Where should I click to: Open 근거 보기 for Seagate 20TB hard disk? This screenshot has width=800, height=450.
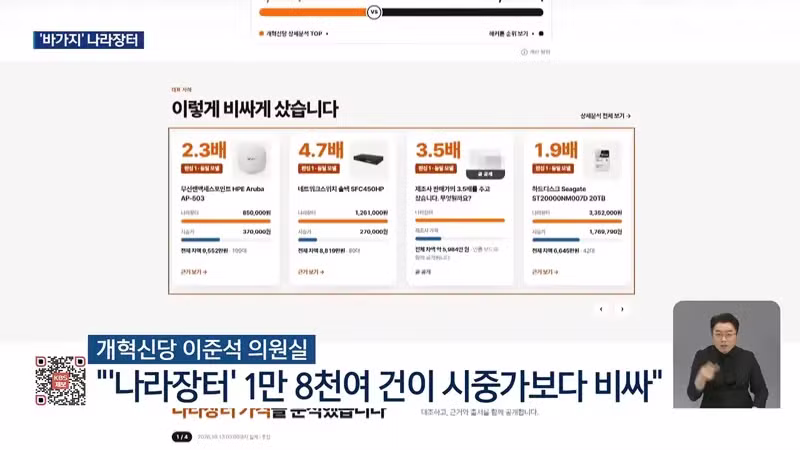click(x=545, y=272)
